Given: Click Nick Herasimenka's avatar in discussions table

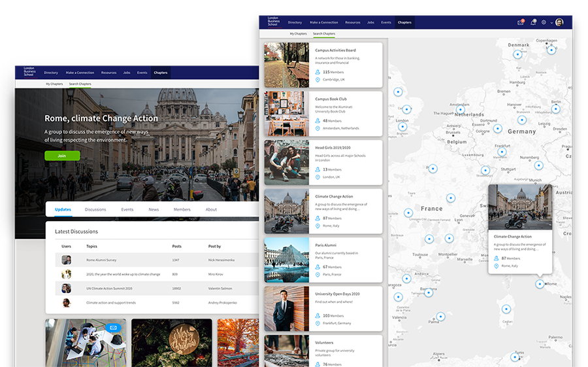Looking at the screenshot, I should (67, 260).
